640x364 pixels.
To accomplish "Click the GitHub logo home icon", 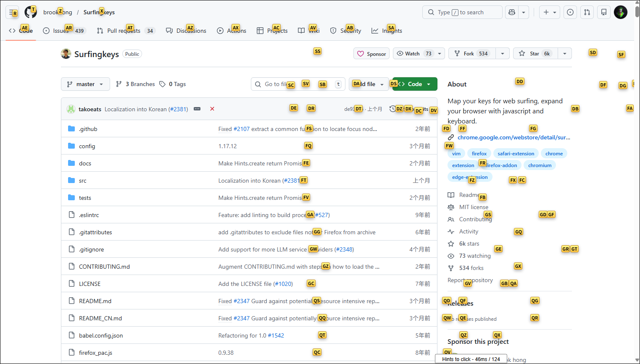I will [x=31, y=13].
